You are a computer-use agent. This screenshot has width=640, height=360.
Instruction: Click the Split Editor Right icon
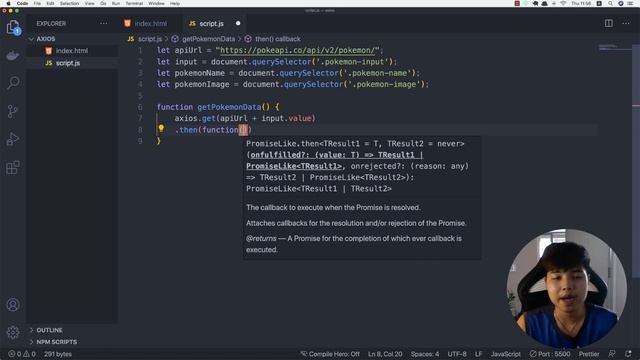609,23
